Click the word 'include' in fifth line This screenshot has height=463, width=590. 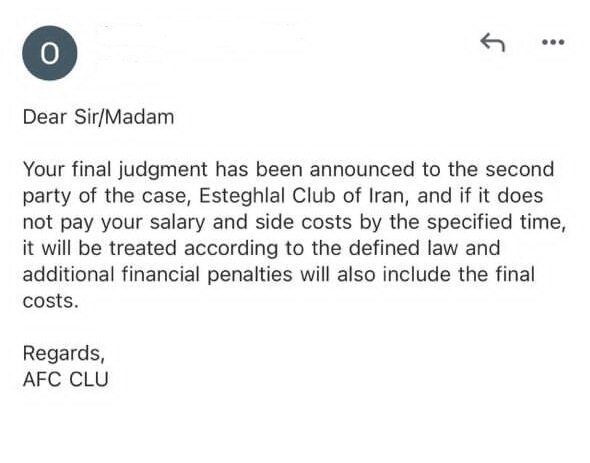(x=417, y=274)
